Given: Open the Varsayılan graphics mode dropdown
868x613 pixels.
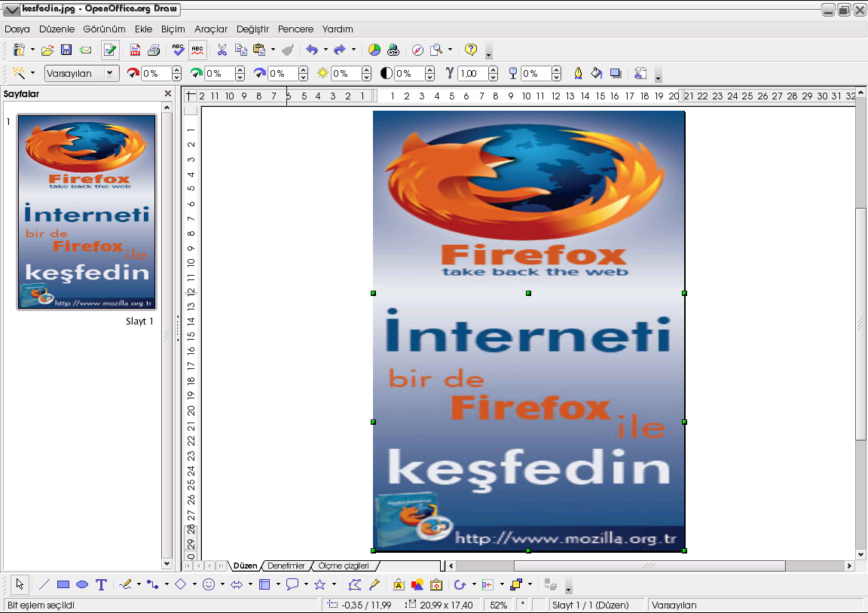Looking at the screenshot, I should (x=110, y=73).
